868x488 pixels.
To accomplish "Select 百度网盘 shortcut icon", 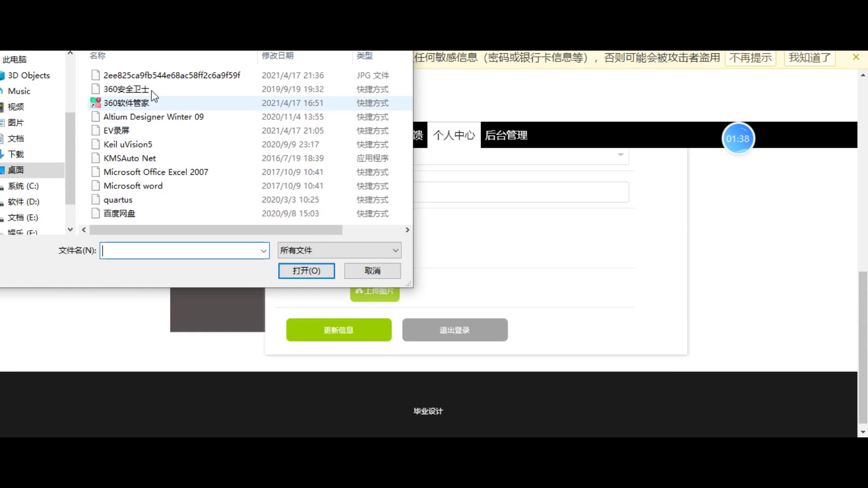I will click(95, 213).
